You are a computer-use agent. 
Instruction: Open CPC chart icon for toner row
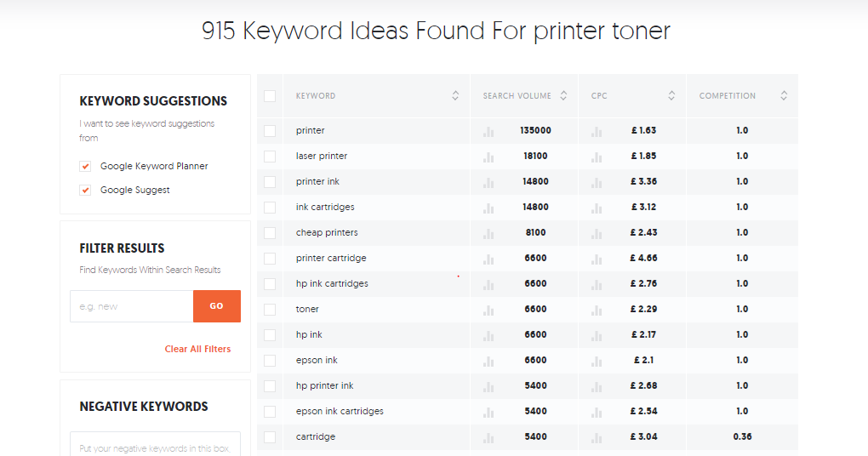point(597,310)
